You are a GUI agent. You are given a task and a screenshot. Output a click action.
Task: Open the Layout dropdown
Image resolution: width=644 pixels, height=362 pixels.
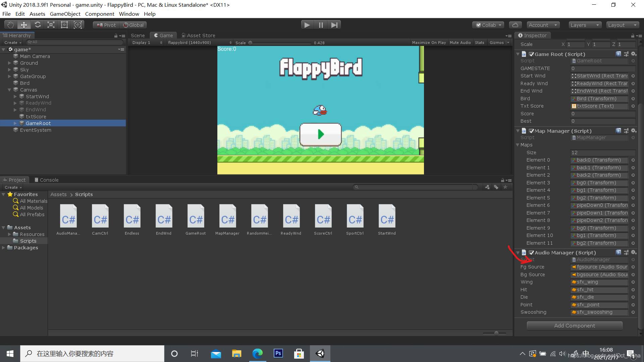coord(623,25)
